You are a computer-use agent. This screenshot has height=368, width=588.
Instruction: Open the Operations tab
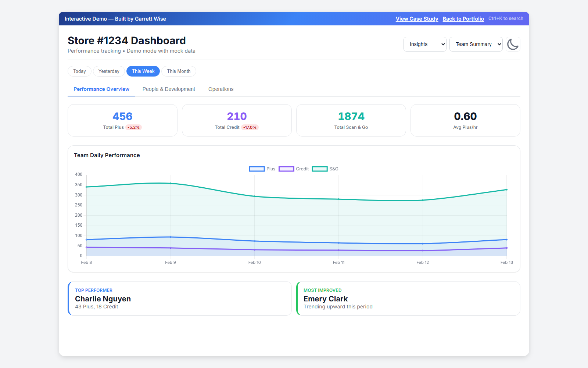(220, 89)
